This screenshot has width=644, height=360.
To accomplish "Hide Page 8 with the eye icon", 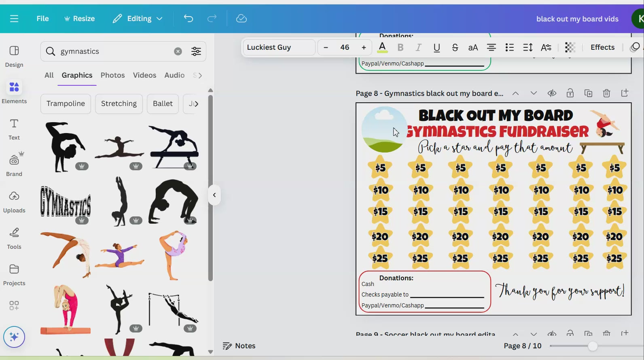I will pyautogui.click(x=552, y=93).
